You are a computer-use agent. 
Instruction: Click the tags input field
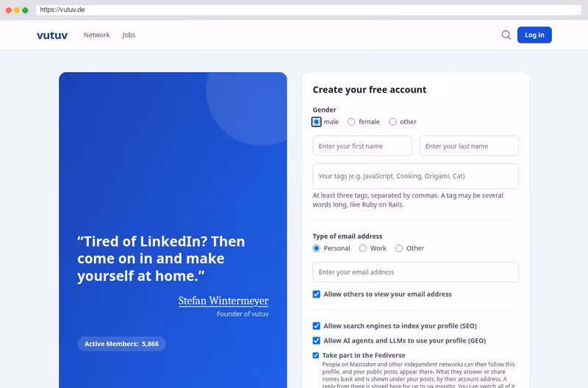(x=415, y=176)
